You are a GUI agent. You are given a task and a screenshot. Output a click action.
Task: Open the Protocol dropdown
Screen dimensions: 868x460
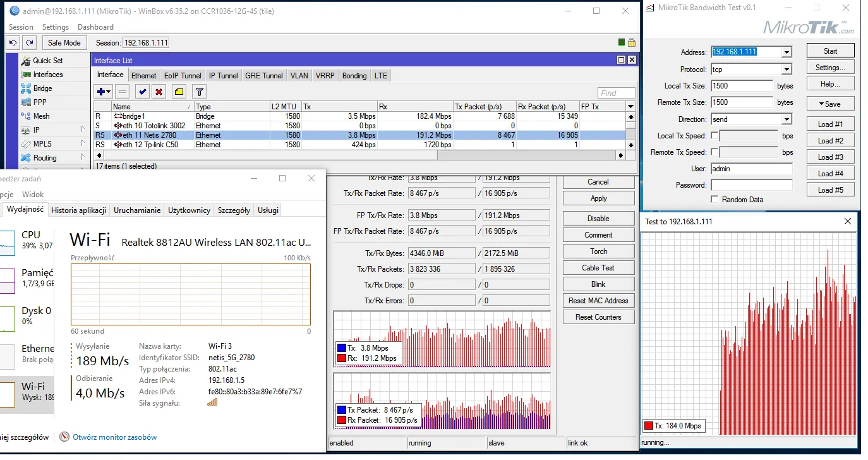(787, 70)
